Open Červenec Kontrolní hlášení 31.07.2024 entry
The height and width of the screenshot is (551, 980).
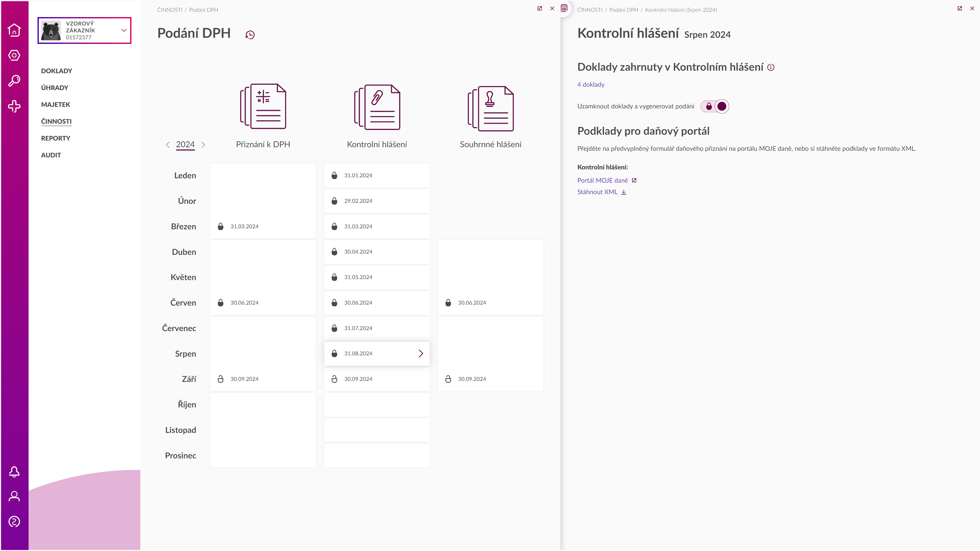click(377, 328)
